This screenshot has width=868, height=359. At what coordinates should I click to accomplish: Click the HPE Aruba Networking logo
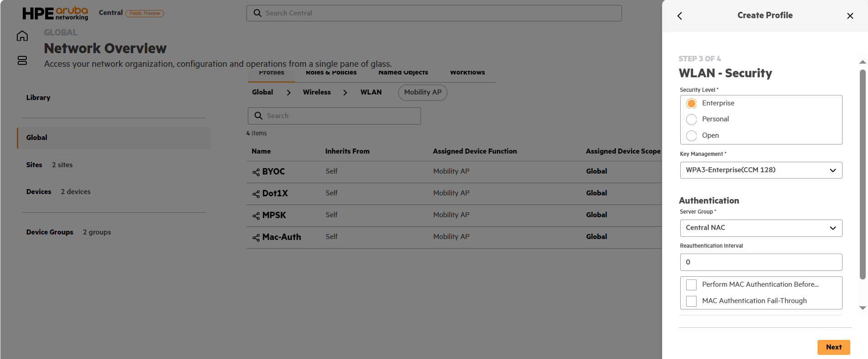pos(55,13)
